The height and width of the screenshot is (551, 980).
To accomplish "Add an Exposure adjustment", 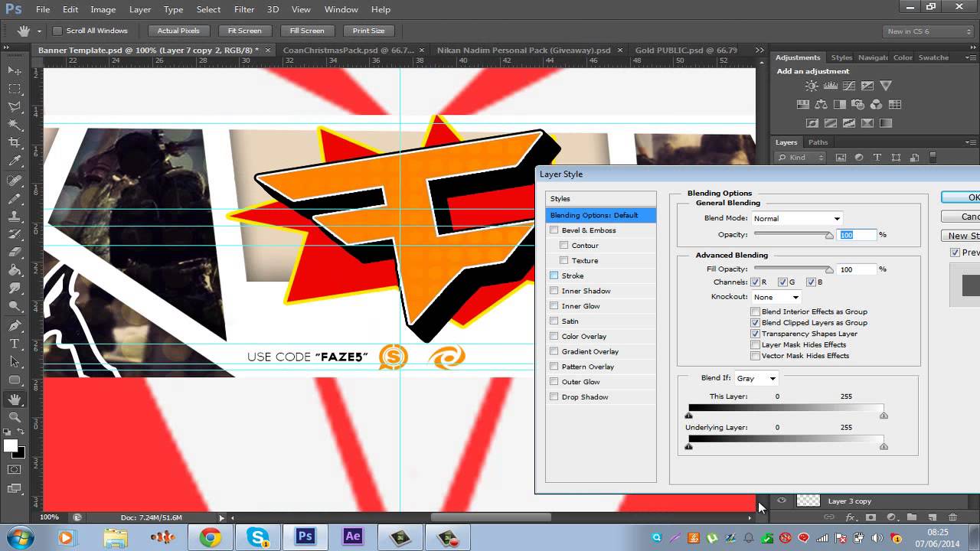I will click(867, 86).
